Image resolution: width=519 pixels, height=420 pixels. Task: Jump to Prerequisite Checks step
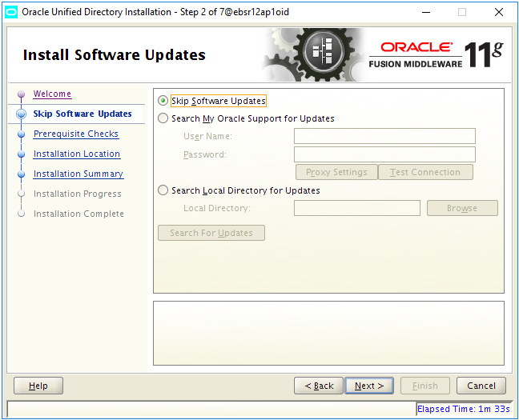point(76,134)
